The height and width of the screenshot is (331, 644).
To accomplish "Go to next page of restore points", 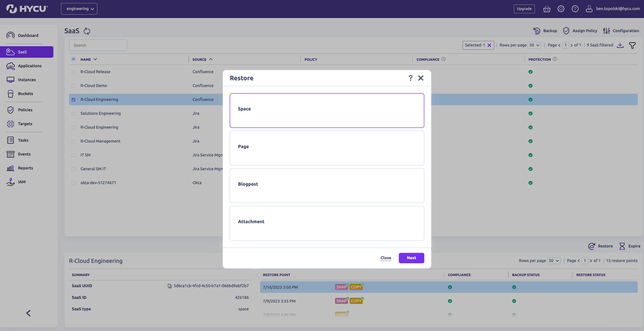I will 591,261.
